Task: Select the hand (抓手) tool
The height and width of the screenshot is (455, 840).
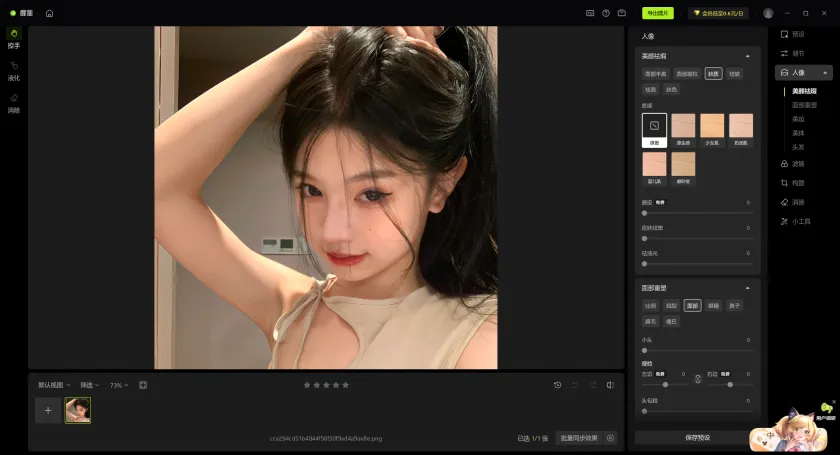Action: pyautogui.click(x=14, y=39)
